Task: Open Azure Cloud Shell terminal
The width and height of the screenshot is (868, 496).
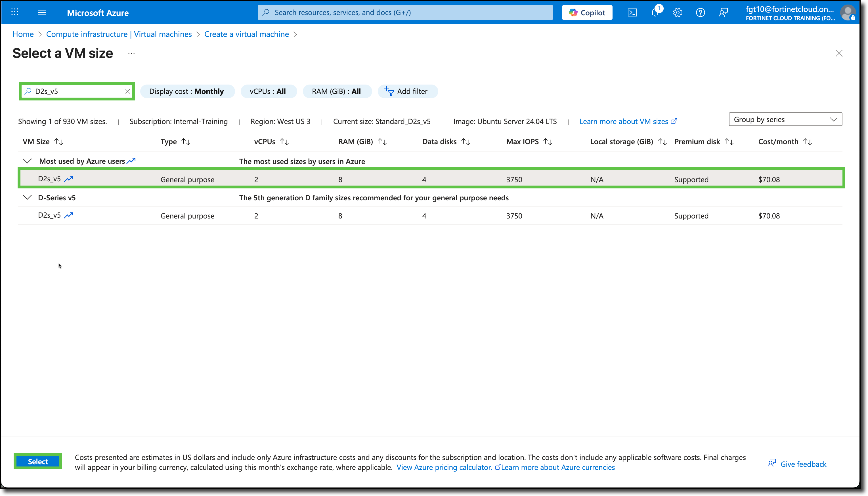Action: 633,12
